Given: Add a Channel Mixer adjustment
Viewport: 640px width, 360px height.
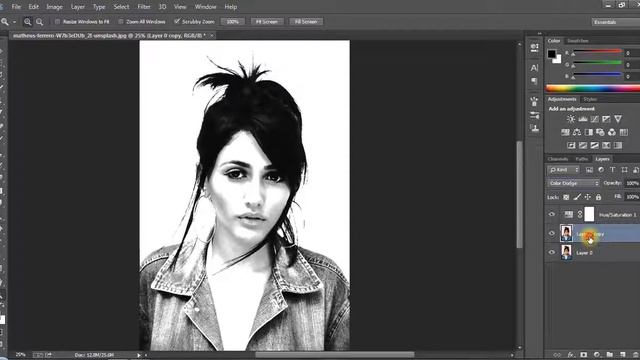Looking at the screenshot, I should 612,132.
